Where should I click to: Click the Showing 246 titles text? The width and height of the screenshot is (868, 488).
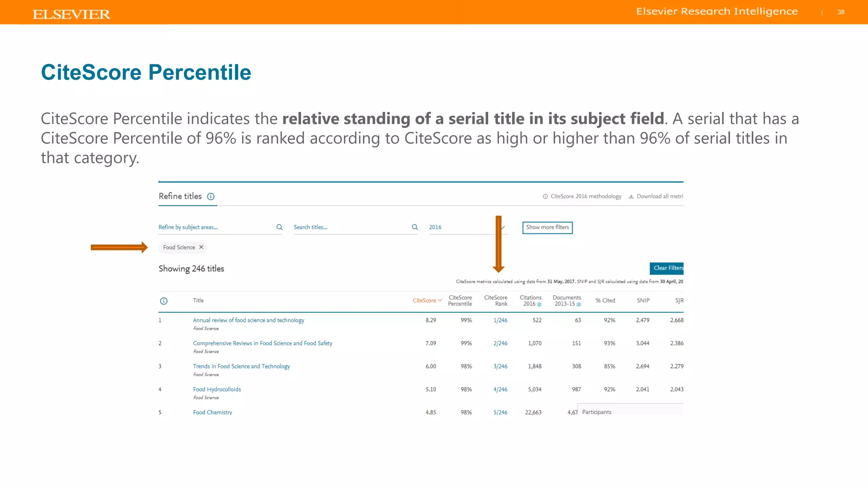[x=191, y=269]
